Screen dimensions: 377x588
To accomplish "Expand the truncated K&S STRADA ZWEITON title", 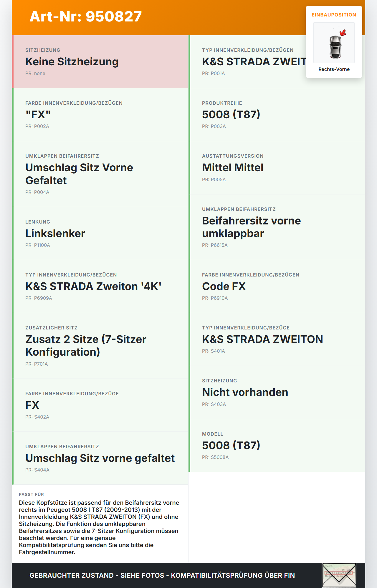I will 256,61.
